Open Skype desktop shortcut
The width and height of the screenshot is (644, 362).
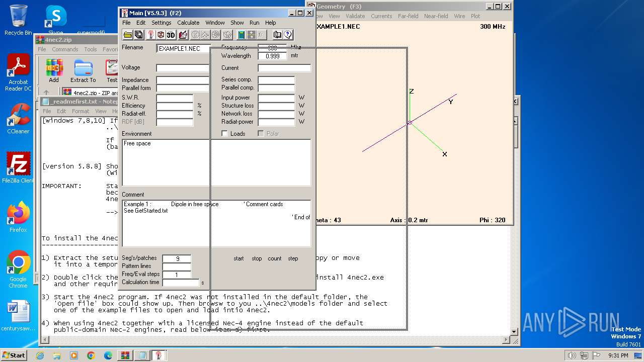pos(55,20)
